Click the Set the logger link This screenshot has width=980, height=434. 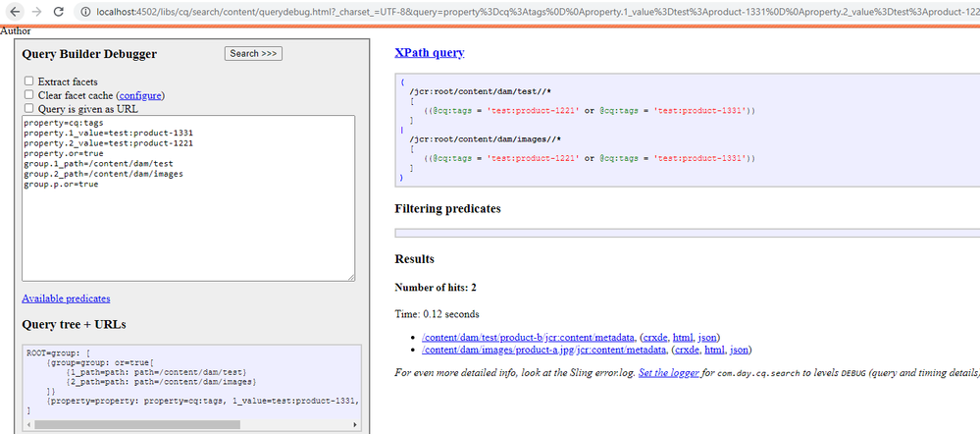point(669,373)
